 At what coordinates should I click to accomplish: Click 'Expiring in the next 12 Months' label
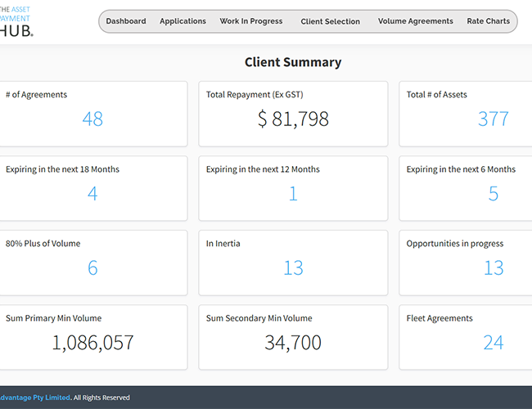(x=263, y=169)
